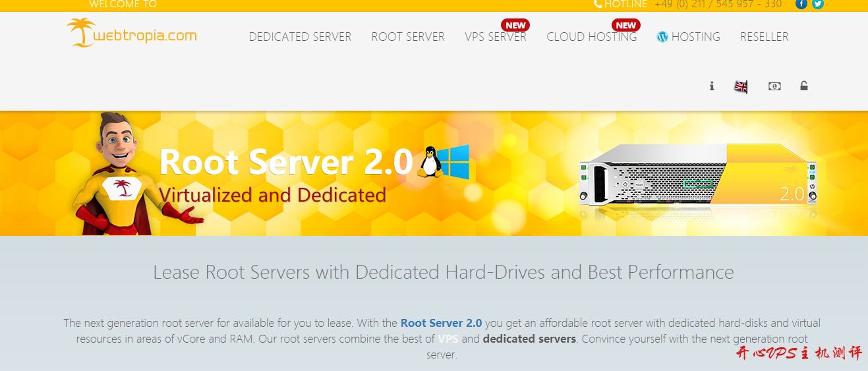
Task: Click the yellow server image in banner
Action: 697,176
